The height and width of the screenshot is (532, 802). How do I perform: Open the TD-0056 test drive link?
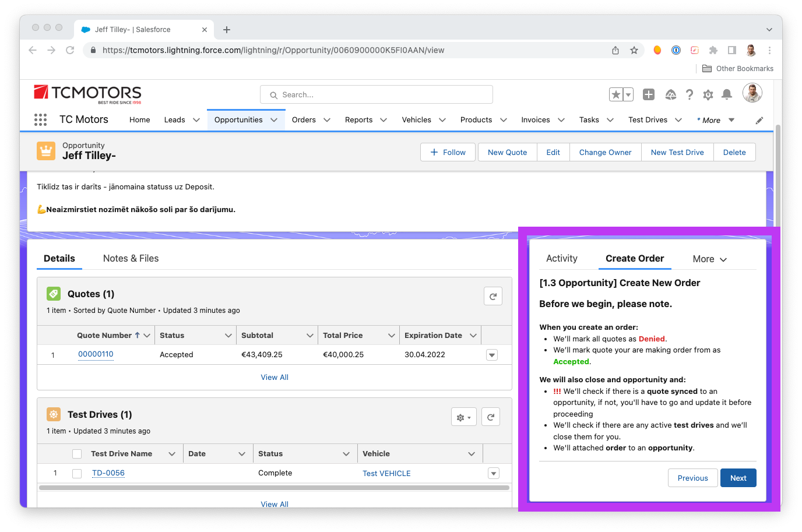108,473
